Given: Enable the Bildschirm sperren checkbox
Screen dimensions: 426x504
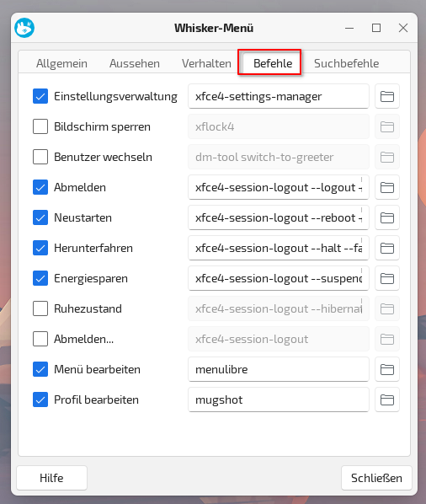Looking at the screenshot, I should (40, 126).
